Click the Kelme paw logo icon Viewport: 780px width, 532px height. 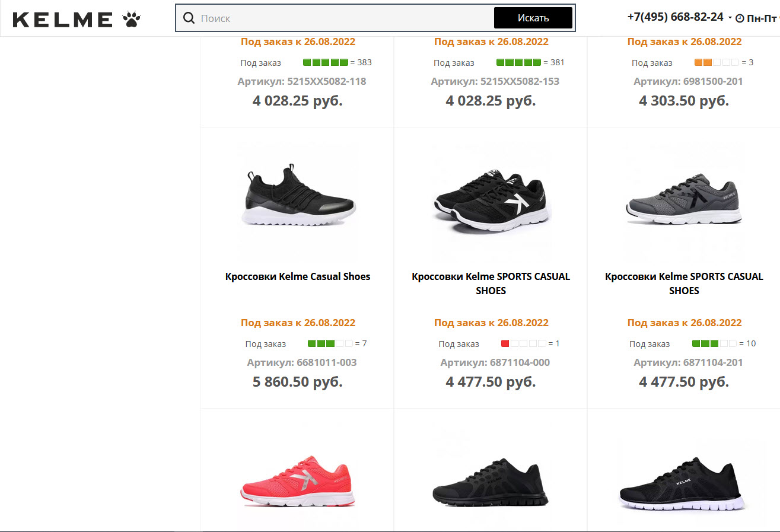click(x=132, y=20)
